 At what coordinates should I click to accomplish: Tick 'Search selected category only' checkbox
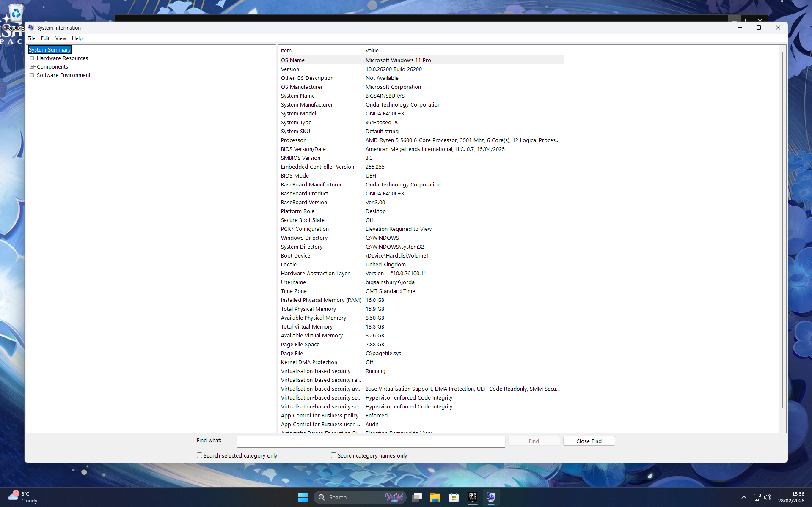click(199, 455)
